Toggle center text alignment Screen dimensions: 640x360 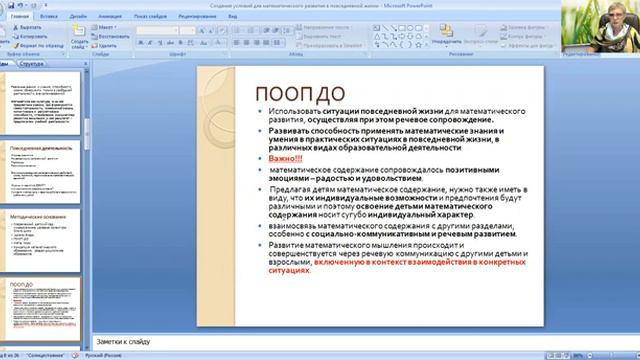click(x=247, y=42)
